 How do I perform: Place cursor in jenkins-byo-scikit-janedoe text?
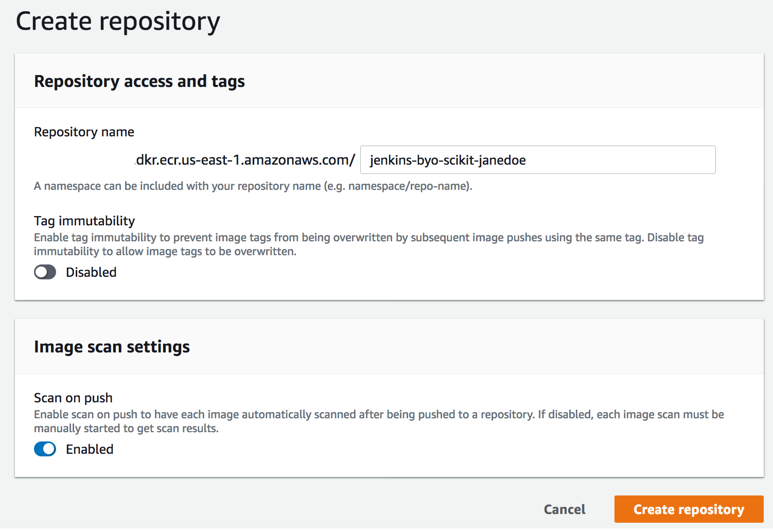[x=448, y=161]
